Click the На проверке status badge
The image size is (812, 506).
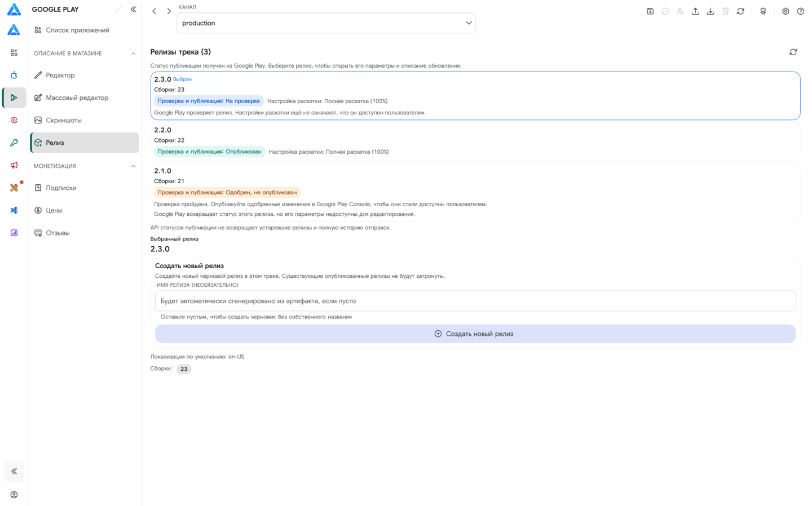tap(209, 101)
